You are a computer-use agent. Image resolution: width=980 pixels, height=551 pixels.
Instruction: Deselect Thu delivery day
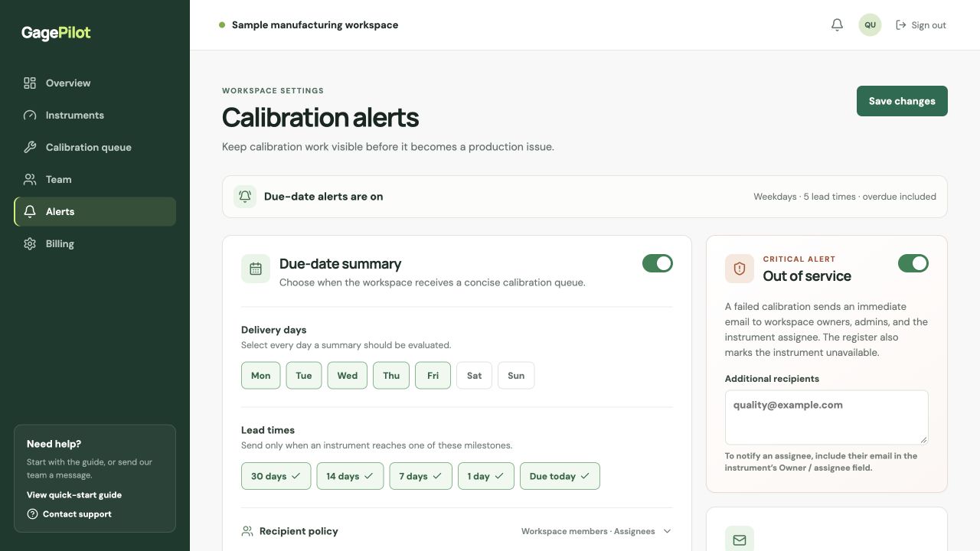pos(391,376)
